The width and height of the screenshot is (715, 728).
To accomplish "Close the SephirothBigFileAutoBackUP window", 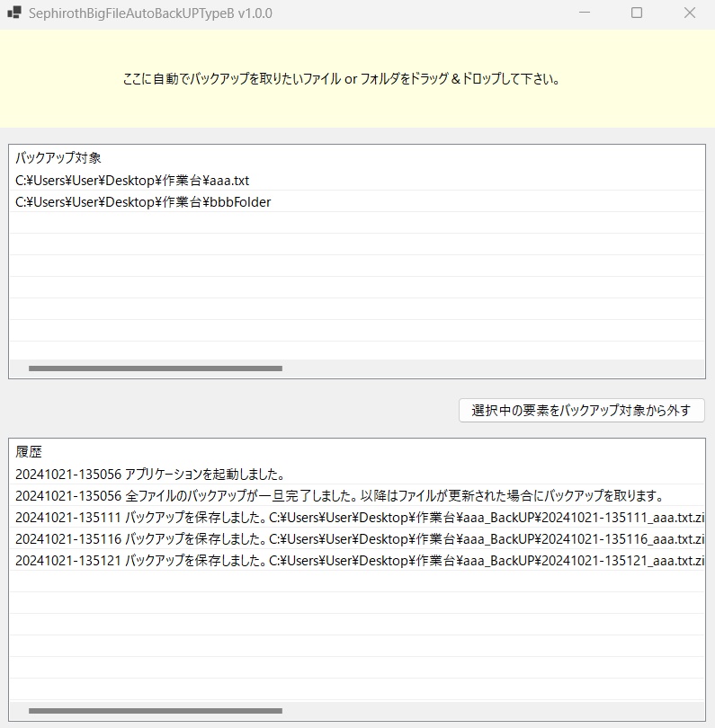I will (690, 13).
